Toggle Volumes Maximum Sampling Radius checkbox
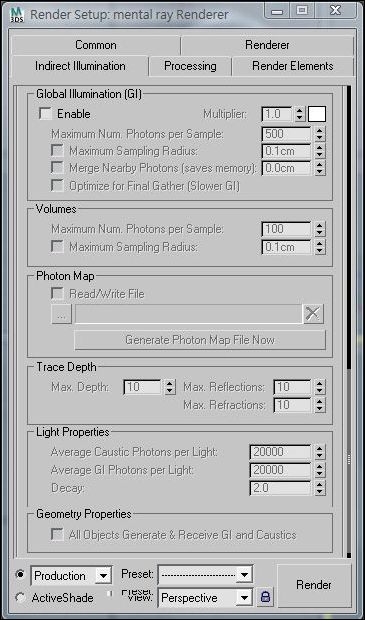This screenshot has width=365, height=620. pyautogui.click(x=58, y=247)
